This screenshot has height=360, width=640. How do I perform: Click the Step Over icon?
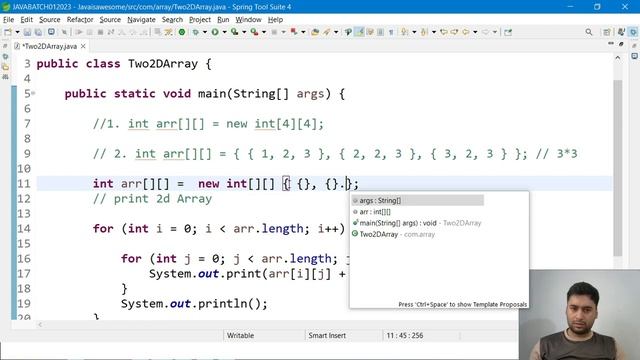[x=133, y=32]
